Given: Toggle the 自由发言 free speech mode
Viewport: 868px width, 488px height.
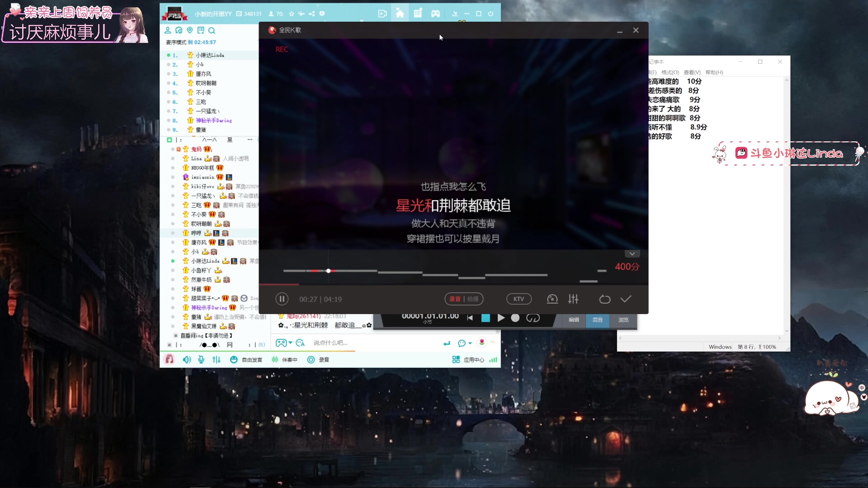Looking at the screenshot, I should pyautogui.click(x=246, y=360).
